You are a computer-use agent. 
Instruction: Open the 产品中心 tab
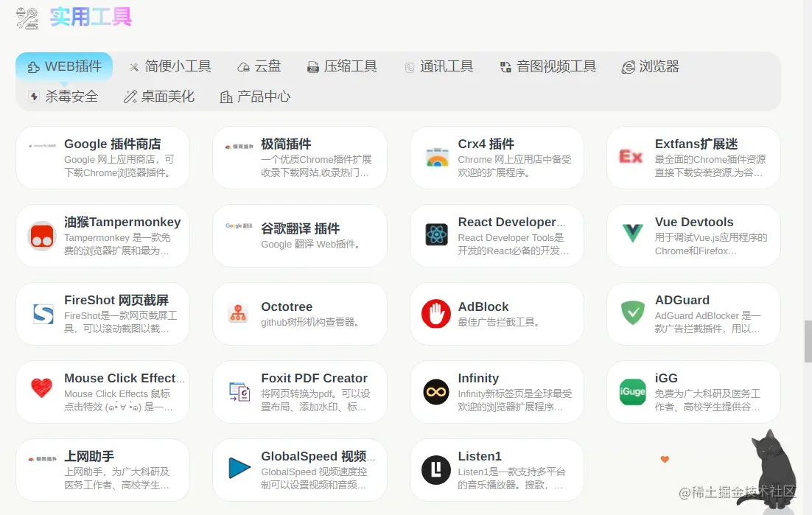point(255,97)
